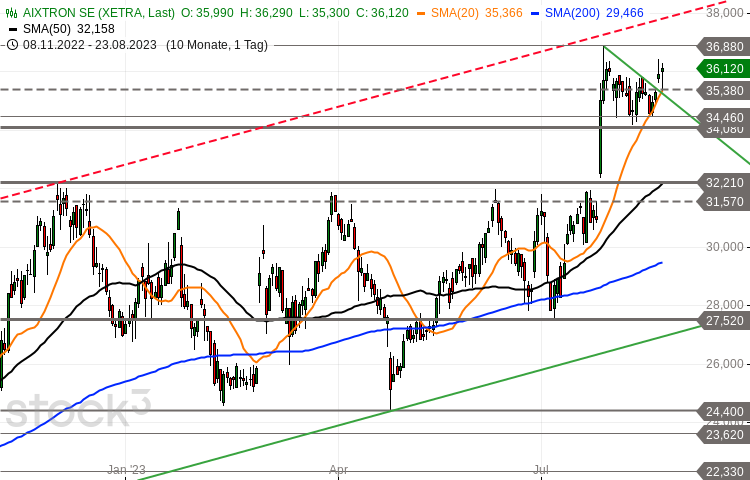Viewport: 750px width, 480px height.
Task: Click the SMA(20) value 35,366
Action: (x=504, y=12)
